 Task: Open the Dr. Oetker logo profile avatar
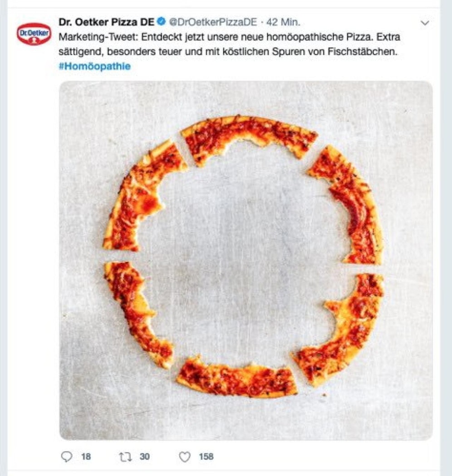click(33, 33)
